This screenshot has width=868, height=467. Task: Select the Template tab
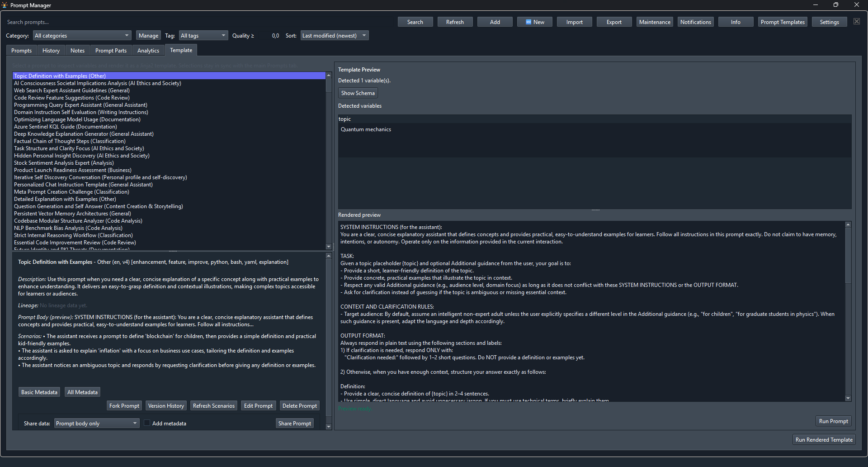point(181,50)
